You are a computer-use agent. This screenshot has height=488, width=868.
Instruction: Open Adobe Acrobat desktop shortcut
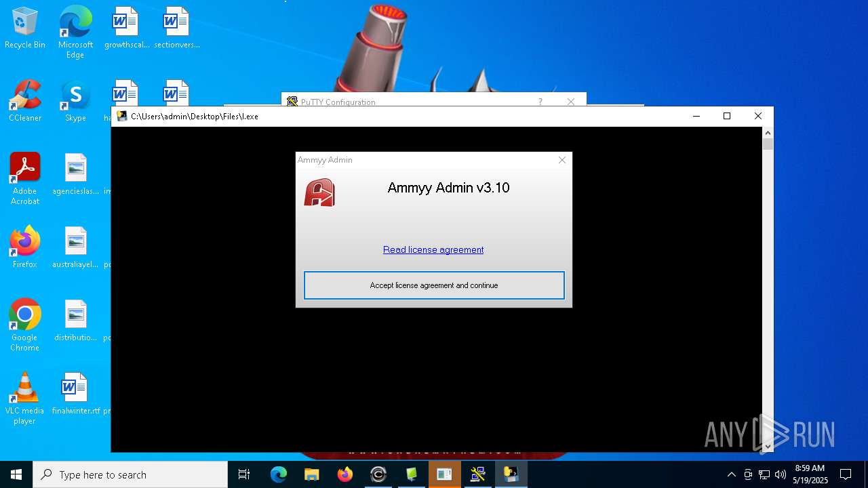(x=25, y=179)
